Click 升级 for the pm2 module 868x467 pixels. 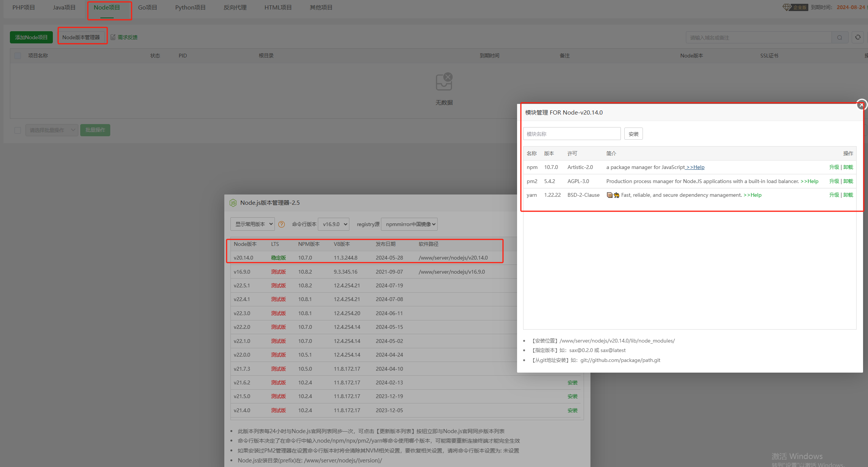(834, 181)
